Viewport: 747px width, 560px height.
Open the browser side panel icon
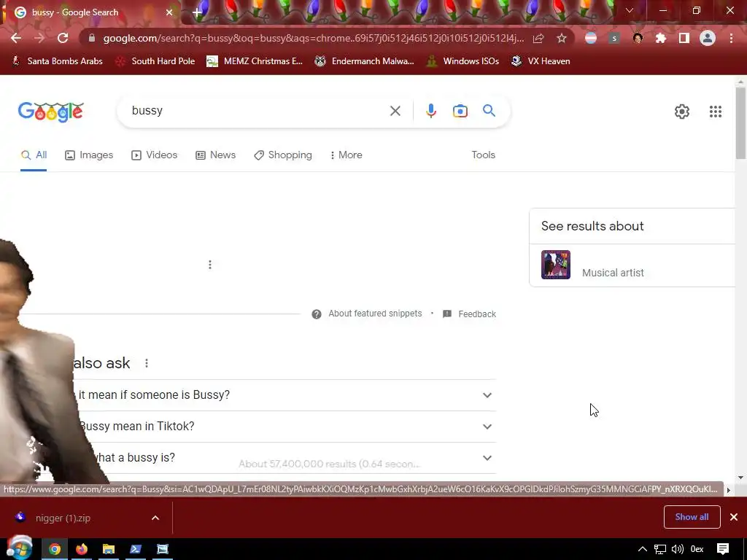point(684,38)
